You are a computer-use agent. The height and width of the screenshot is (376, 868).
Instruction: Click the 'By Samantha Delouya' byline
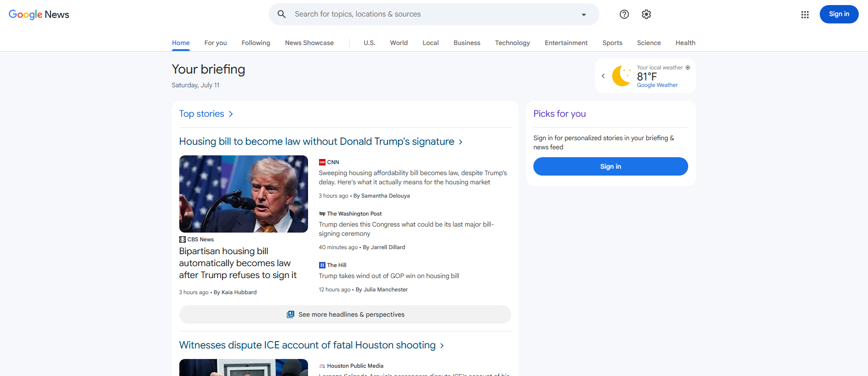[382, 196]
